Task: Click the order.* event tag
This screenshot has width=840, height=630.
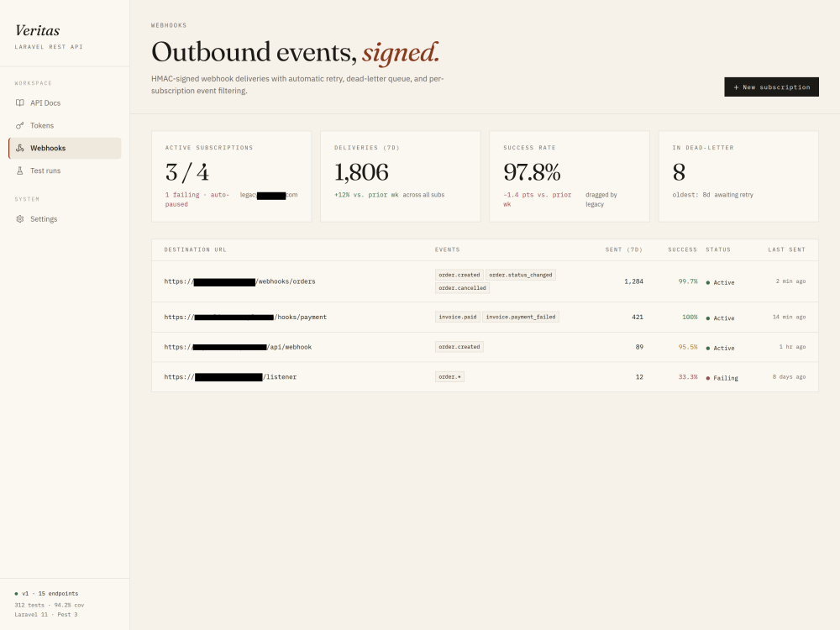Action: pyautogui.click(x=449, y=376)
